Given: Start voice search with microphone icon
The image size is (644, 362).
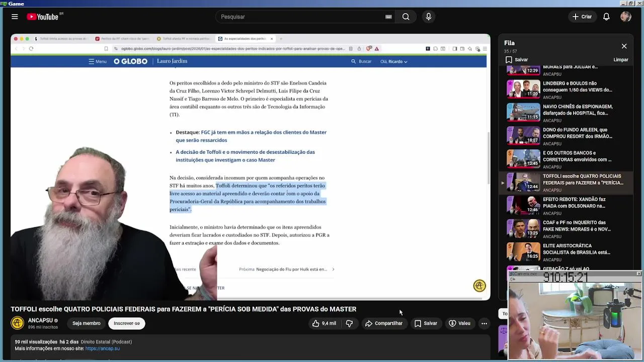Looking at the screenshot, I should click(429, 17).
